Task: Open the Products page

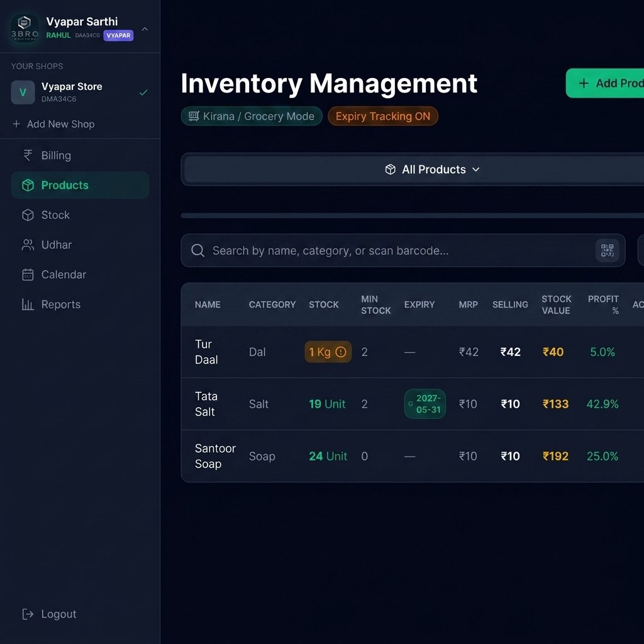Action: 80,186
